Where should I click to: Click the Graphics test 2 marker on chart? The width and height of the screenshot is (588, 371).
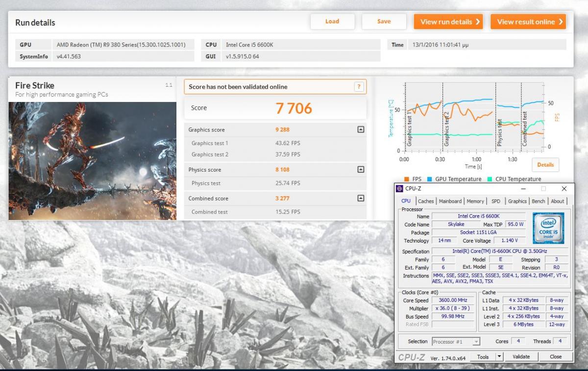(x=446, y=129)
